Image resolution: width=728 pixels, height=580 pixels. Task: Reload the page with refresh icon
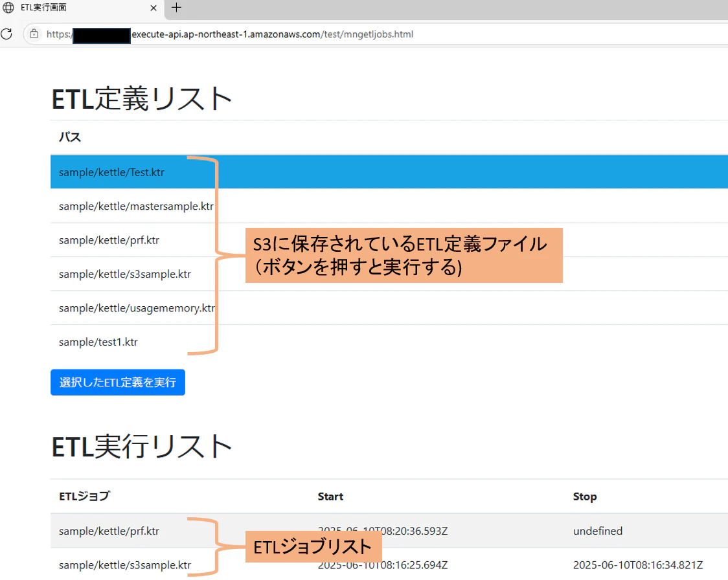6,34
